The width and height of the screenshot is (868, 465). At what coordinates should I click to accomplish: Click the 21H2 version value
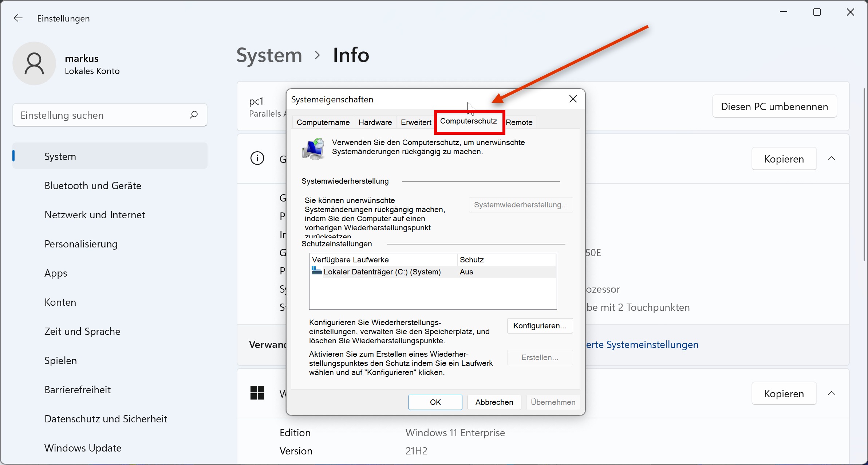(x=417, y=451)
